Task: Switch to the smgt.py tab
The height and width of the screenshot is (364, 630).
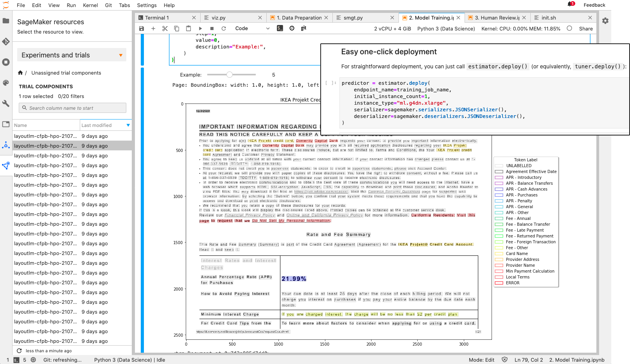Action: point(365,18)
